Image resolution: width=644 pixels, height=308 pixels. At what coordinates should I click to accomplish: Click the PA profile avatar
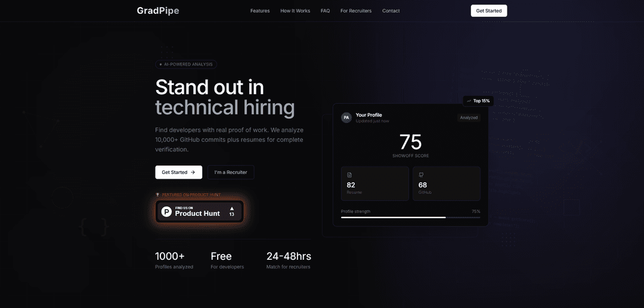coord(346,118)
